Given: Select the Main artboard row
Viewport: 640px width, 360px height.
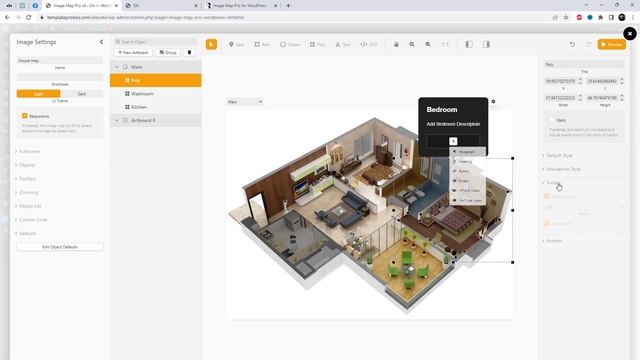Looking at the screenshot, I should [156, 67].
